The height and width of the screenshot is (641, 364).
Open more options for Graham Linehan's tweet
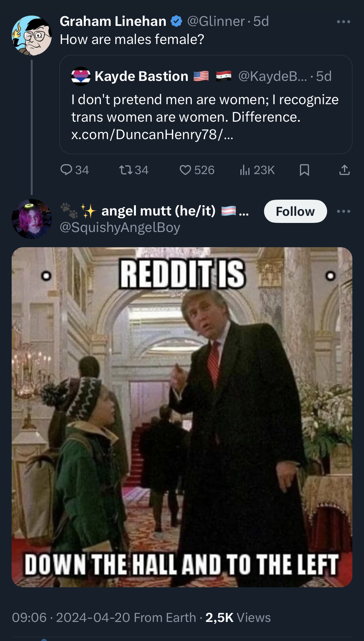[x=344, y=22]
